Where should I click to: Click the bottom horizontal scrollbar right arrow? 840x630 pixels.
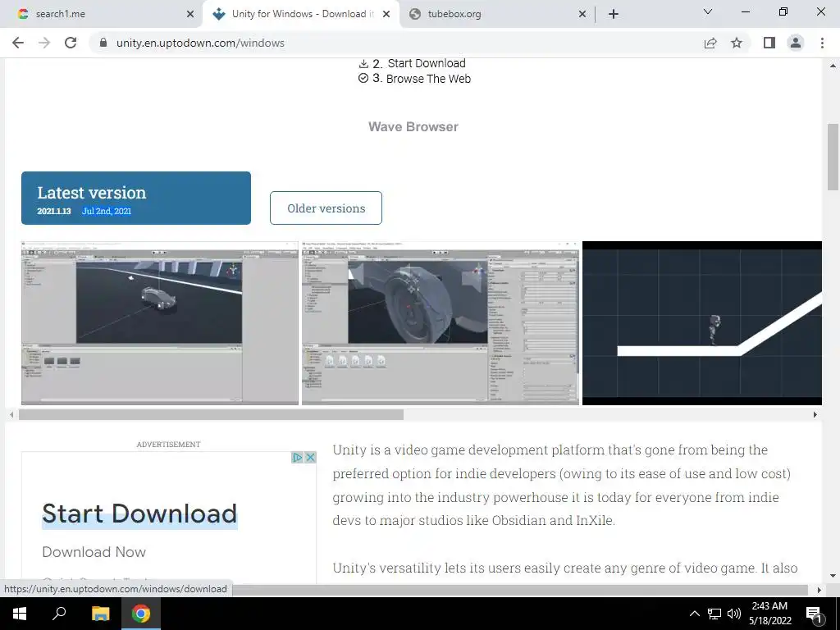tap(819, 590)
